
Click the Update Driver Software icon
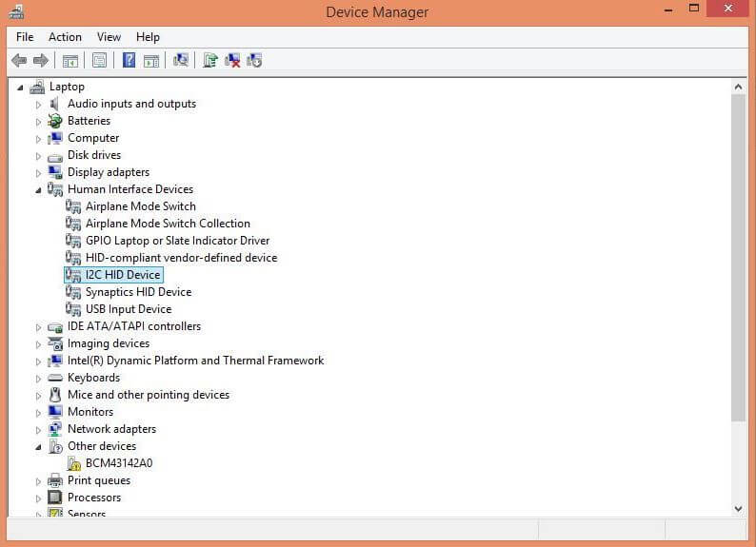(209, 60)
